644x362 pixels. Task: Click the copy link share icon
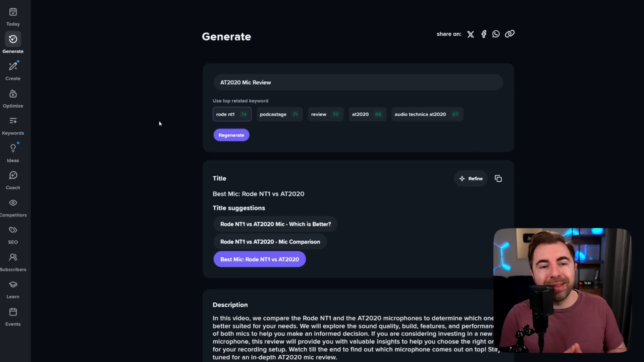pos(510,34)
